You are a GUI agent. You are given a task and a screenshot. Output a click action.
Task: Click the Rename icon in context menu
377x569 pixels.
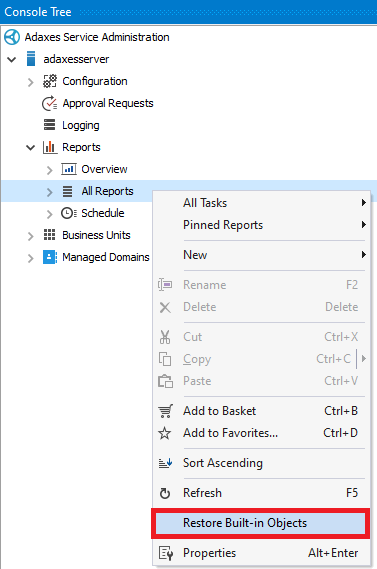click(x=165, y=285)
